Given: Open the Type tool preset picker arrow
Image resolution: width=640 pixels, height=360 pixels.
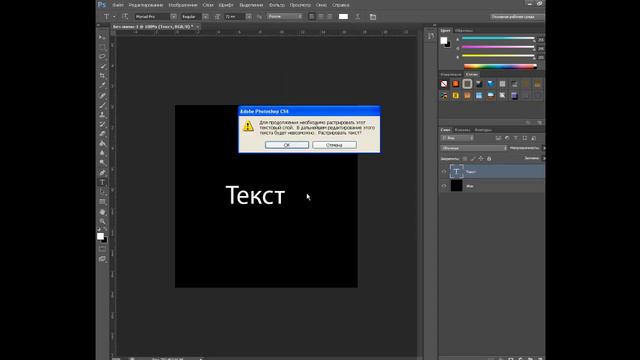Looking at the screenshot, I should pyautogui.click(x=114, y=17).
